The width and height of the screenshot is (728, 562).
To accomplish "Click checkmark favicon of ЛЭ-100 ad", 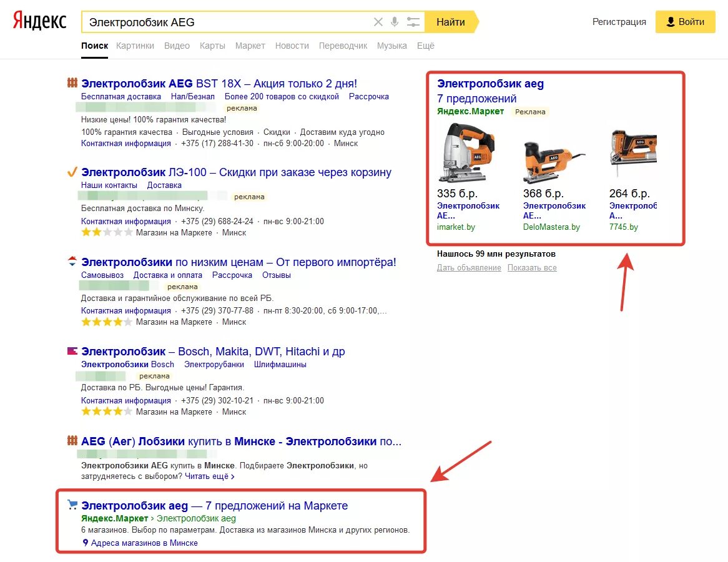I will pos(72,172).
